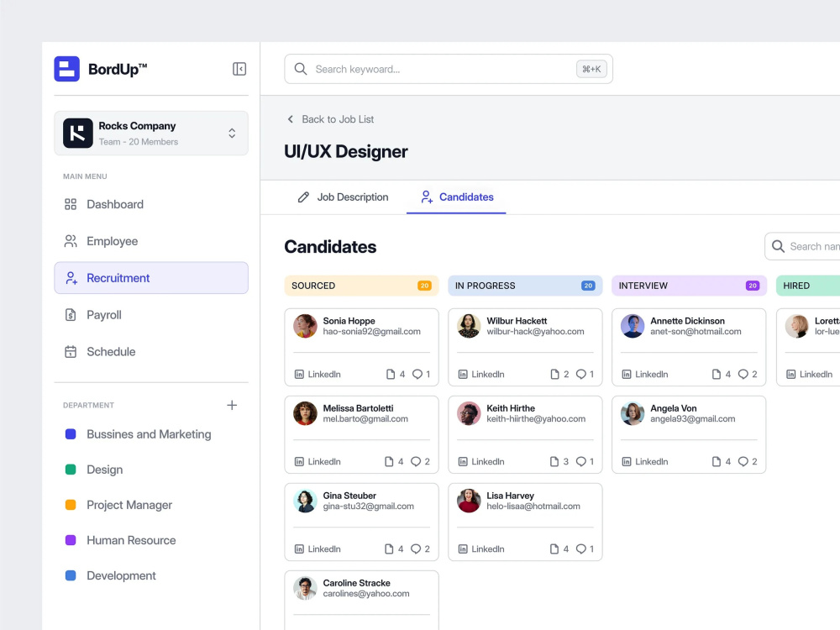
Task: Click the INTERVIEW column header
Action: (690, 286)
